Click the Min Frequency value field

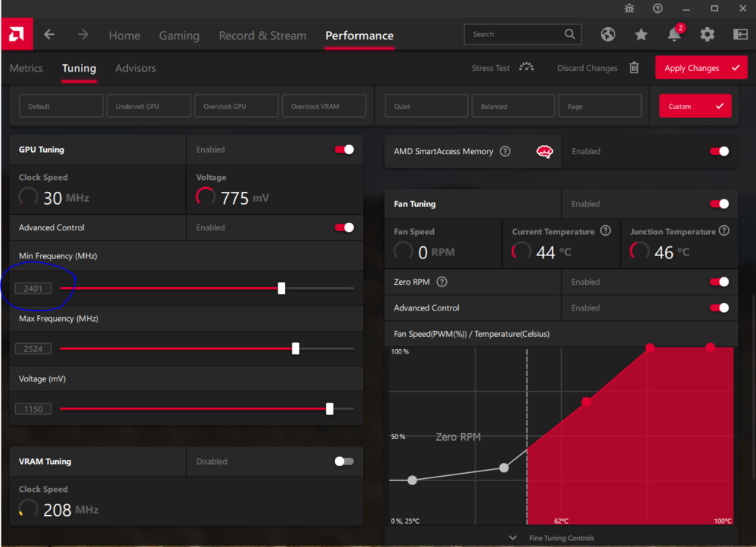[x=33, y=288]
